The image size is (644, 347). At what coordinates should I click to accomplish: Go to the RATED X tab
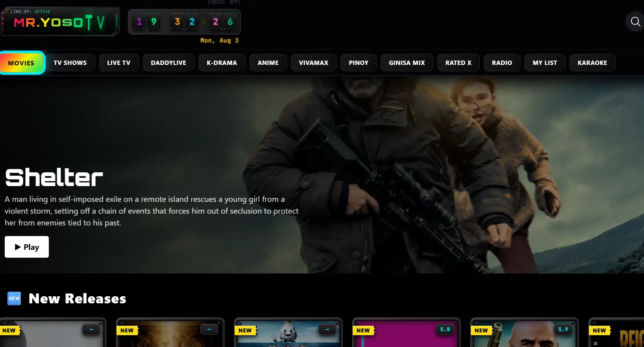(x=459, y=63)
